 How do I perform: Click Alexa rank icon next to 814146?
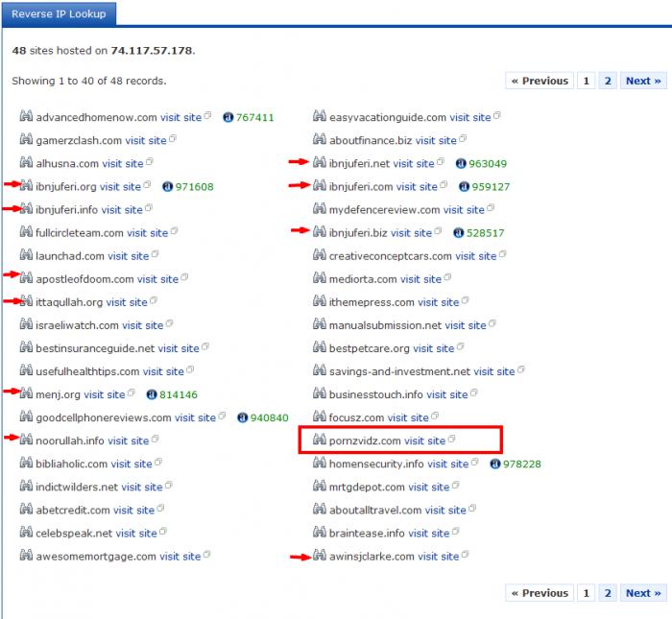152,394
